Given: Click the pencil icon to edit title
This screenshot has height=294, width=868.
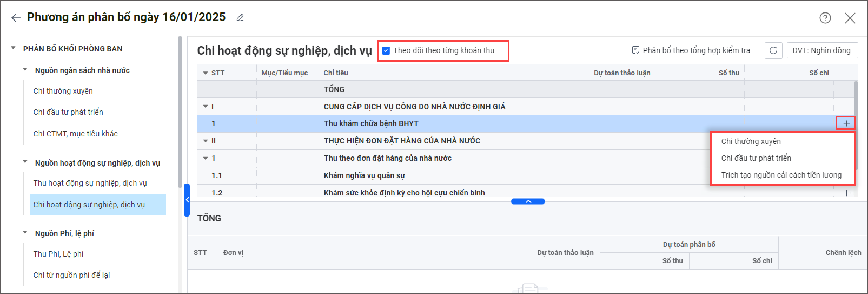Looking at the screenshot, I should 240,18.
